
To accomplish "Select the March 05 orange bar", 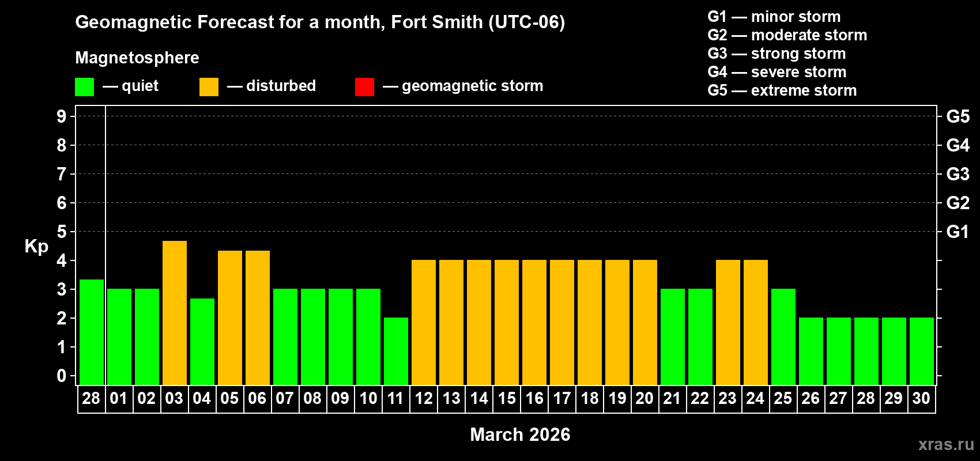I will pos(230,318).
